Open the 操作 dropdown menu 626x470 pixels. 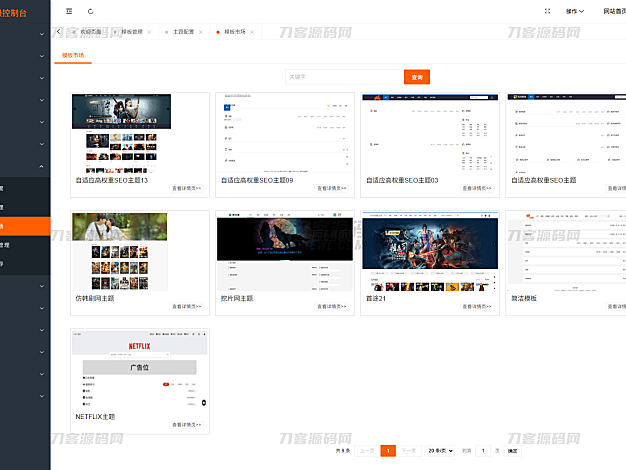[574, 11]
